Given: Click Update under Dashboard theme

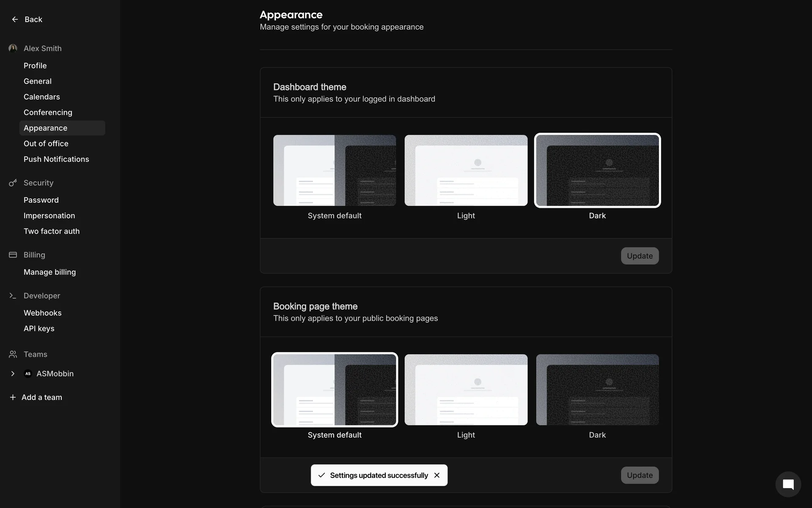Looking at the screenshot, I should [639, 256].
